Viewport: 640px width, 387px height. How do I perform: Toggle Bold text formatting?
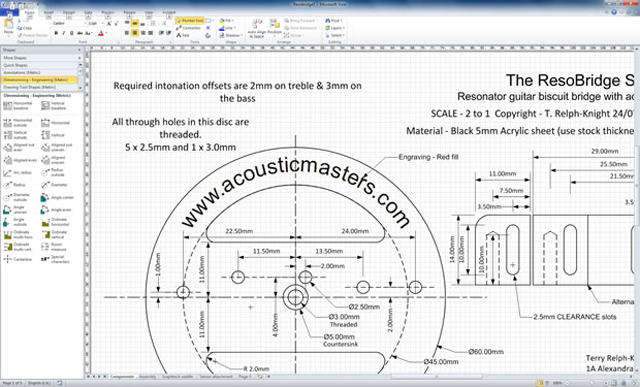coord(56,33)
